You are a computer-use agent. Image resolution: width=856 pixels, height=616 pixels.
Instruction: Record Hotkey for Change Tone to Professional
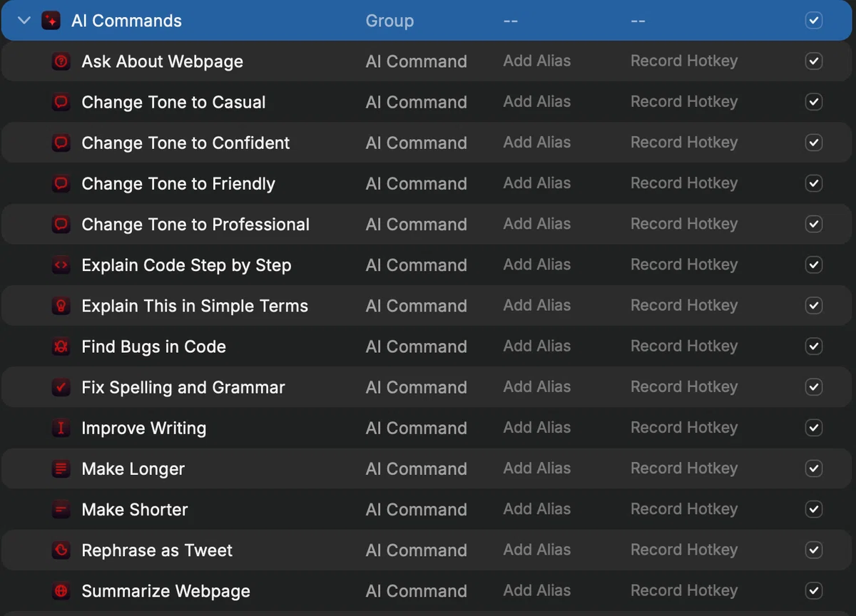[684, 224]
